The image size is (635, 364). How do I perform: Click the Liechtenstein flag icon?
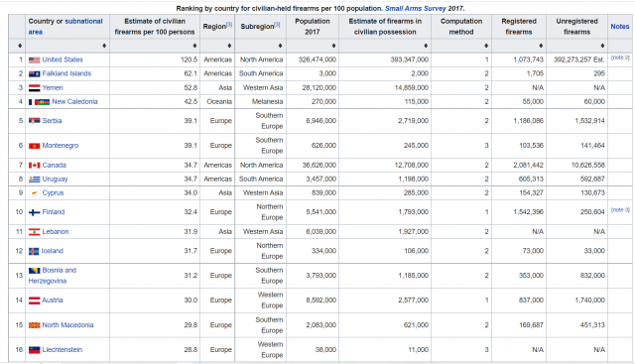(34, 350)
